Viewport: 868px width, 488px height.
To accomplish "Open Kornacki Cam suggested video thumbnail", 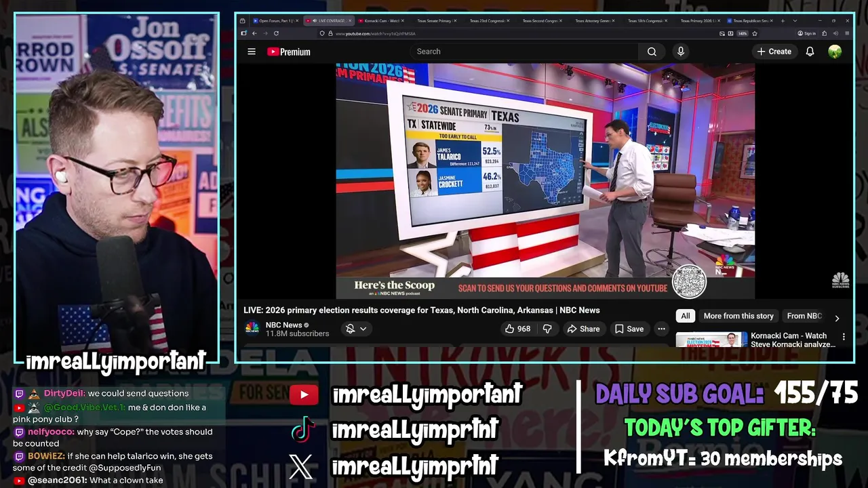I will point(711,339).
